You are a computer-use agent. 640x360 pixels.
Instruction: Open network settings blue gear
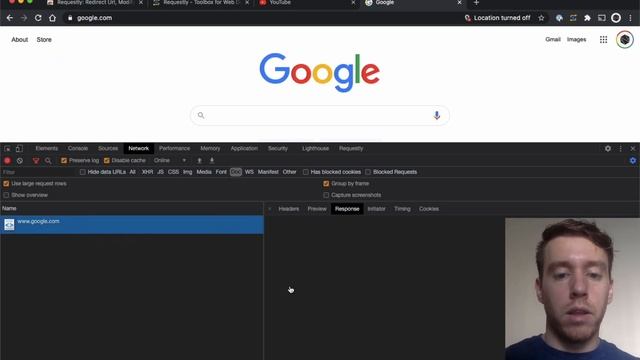click(633, 160)
